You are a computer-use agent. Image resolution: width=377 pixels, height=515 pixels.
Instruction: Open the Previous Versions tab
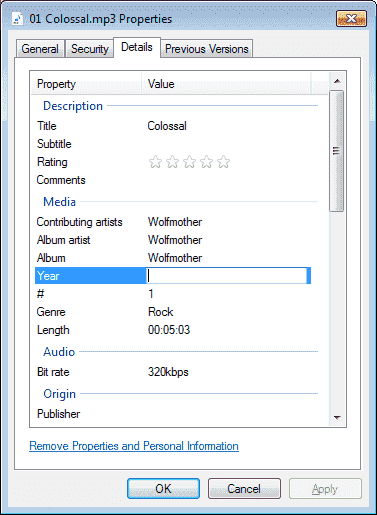click(x=207, y=49)
